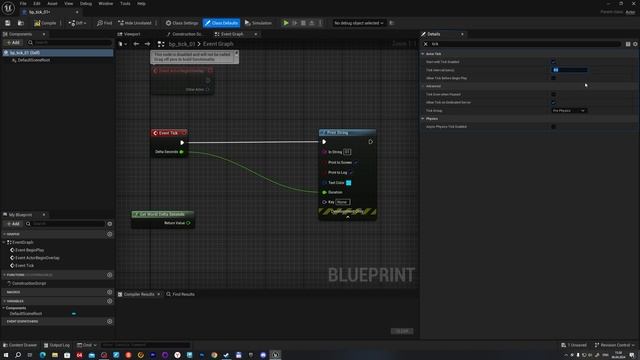640x360 pixels.
Task: Open the Text Color swatch on Print String
Action: 349,183
